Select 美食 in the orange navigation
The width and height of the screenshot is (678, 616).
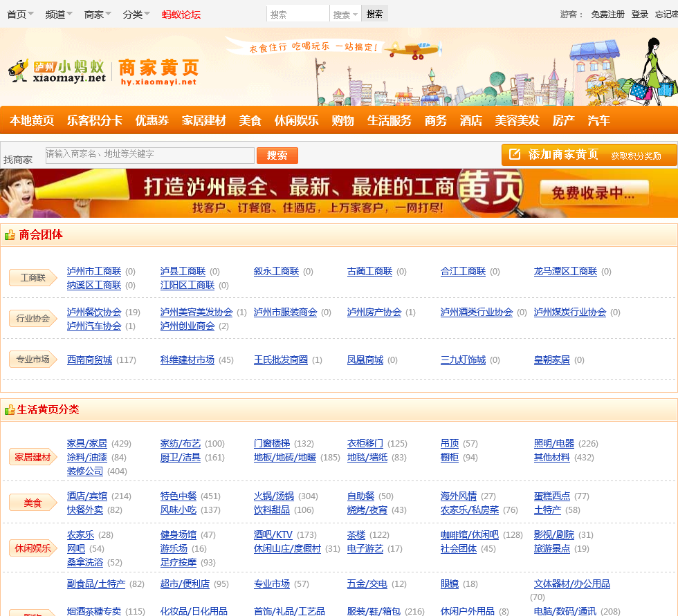(250, 120)
